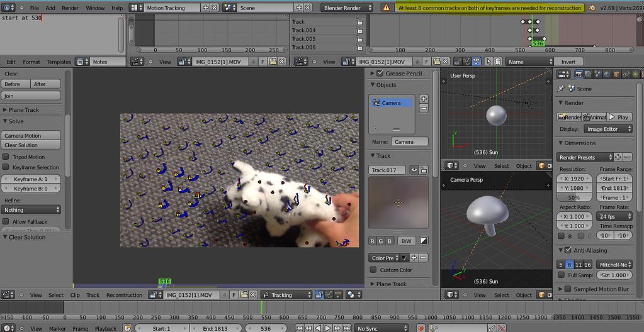Enable Full Sample checkbox
The image size is (644, 332).
pos(561,275)
